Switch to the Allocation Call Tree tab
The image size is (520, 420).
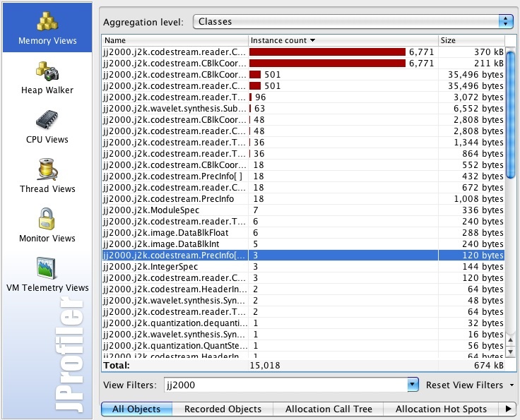327,409
